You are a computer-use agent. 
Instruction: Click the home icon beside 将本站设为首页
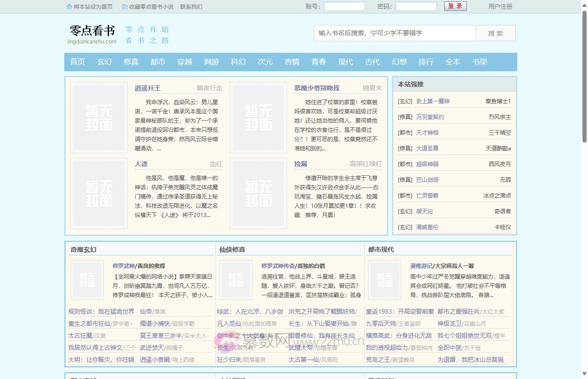tap(69, 6)
